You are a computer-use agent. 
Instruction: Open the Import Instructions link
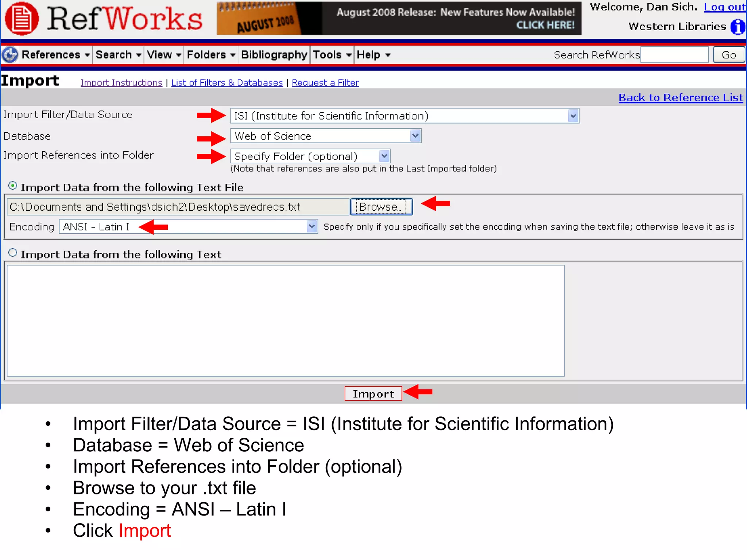pos(121,83)
